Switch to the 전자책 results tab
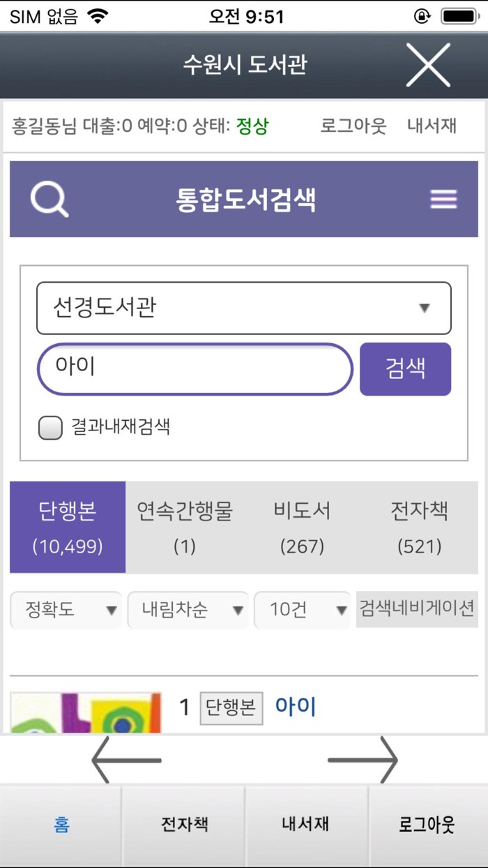The image size is (488, 868). pyautogui.click(x=419, y=527)
